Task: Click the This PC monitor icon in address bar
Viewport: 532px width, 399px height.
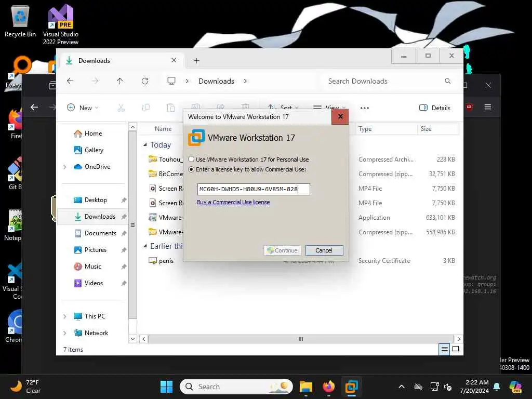Action: click(x=171, y=81)
